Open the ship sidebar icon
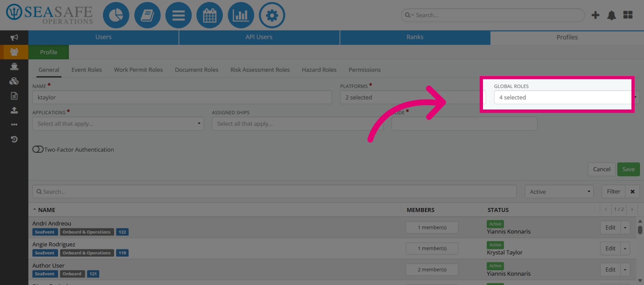The width and height of the screenshot is (644, 285). pyautogui.click(x=14, y=67)
